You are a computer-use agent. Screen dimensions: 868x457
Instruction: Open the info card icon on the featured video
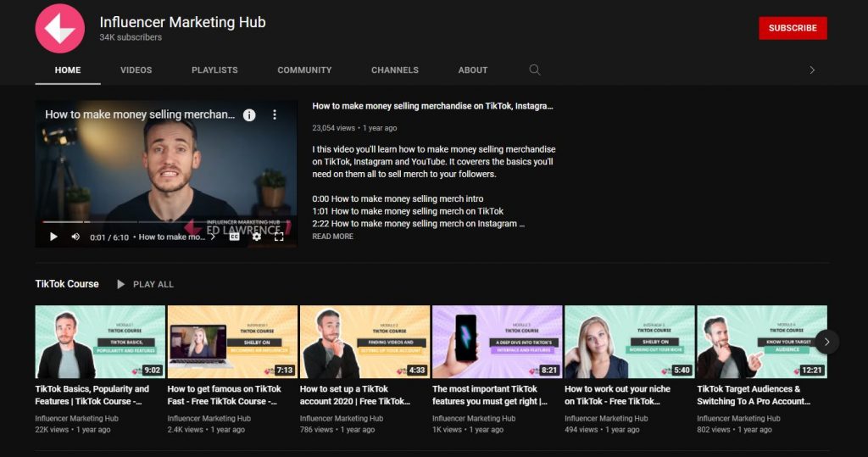point(249,114)
